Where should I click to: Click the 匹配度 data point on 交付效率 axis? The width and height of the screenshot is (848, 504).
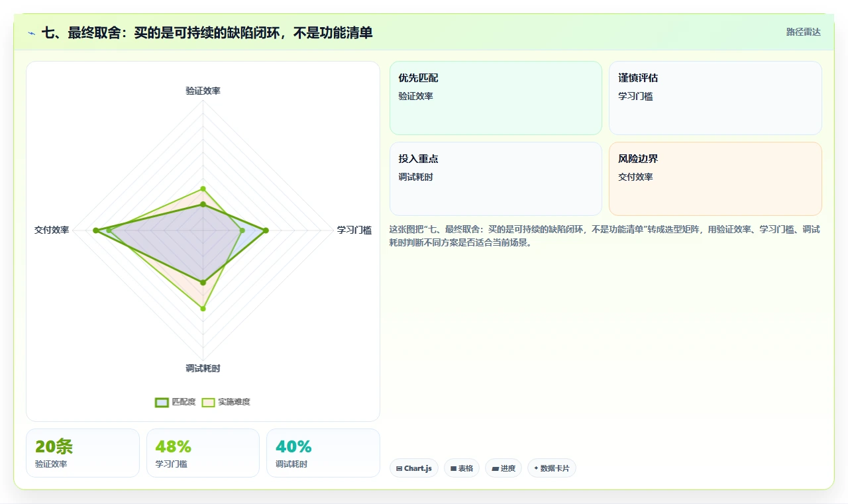95,230
